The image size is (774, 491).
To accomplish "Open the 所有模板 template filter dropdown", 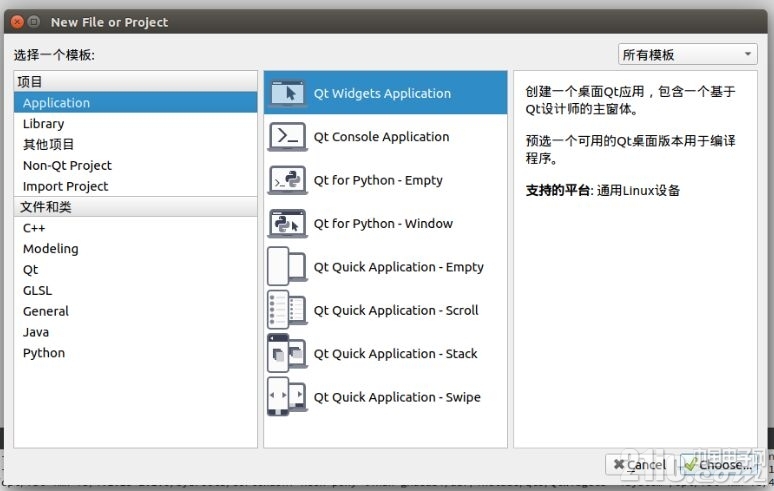I will (688, 54).
